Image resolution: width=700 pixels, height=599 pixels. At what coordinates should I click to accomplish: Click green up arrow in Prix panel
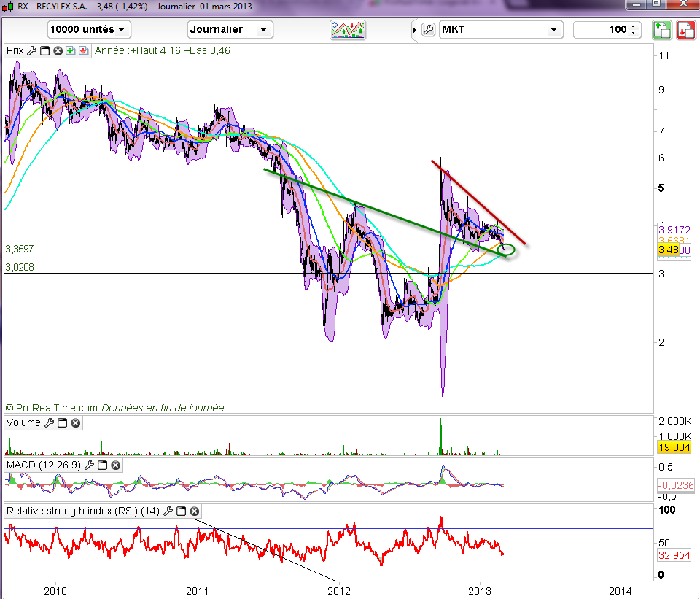tap(70, 51)
